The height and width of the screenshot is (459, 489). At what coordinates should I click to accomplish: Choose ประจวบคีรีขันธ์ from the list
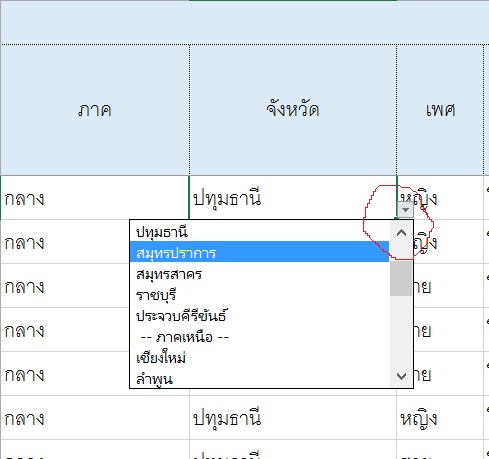tap(259, 316)
